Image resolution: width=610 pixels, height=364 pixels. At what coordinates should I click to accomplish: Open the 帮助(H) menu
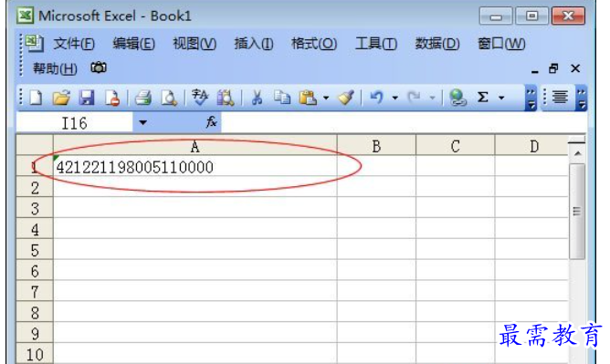(x=55, y=68)
